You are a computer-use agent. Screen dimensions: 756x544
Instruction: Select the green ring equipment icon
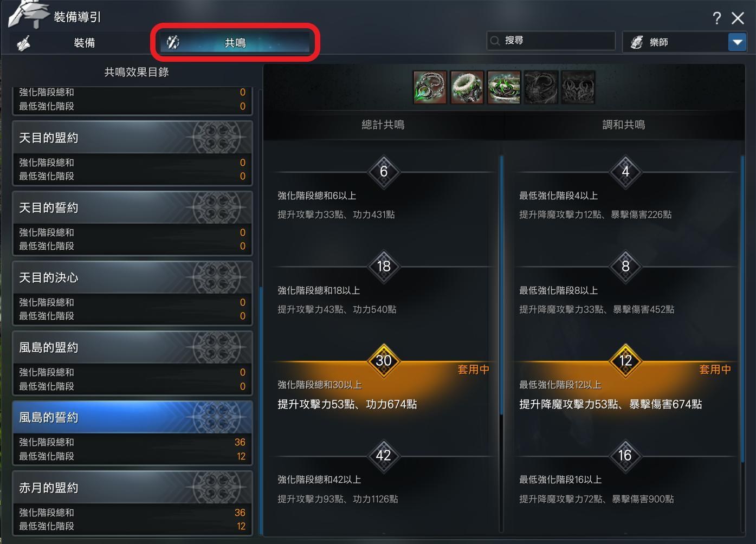coord(503,87)
